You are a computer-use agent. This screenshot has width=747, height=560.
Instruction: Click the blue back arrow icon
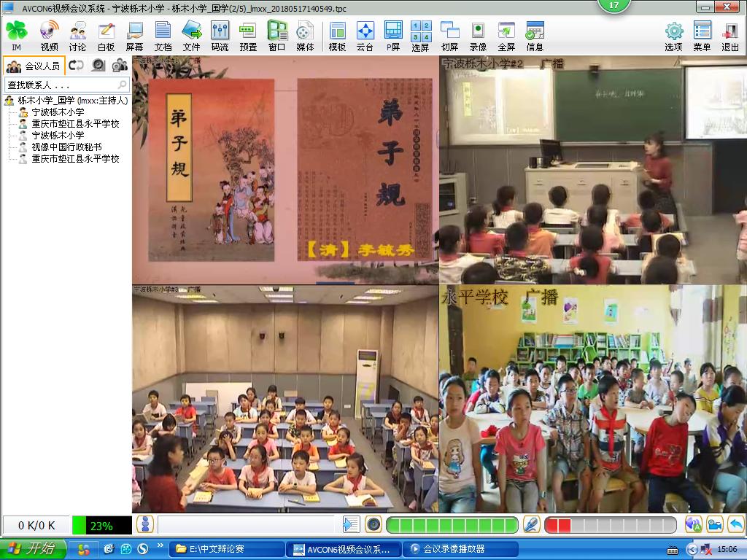pos(736,524)
